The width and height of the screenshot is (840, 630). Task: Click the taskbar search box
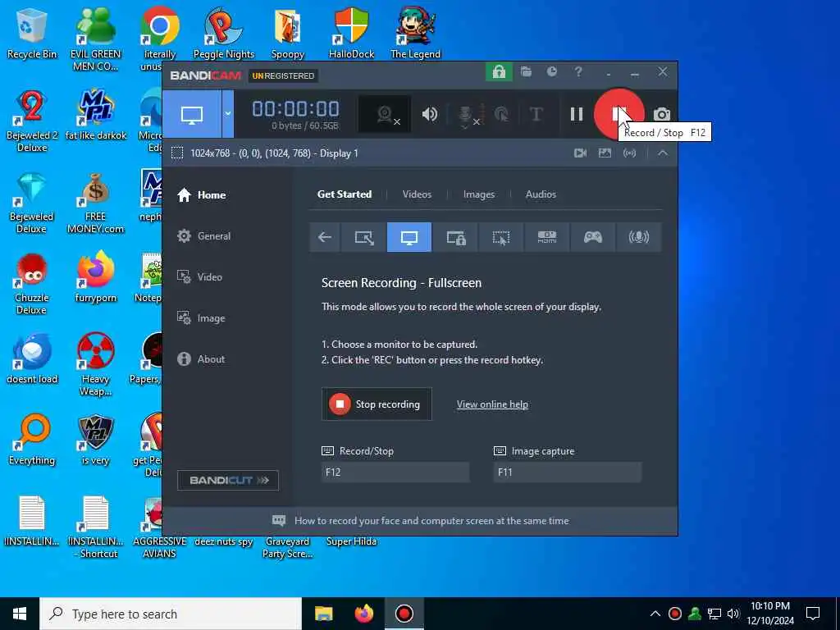[x=171, y=614]
